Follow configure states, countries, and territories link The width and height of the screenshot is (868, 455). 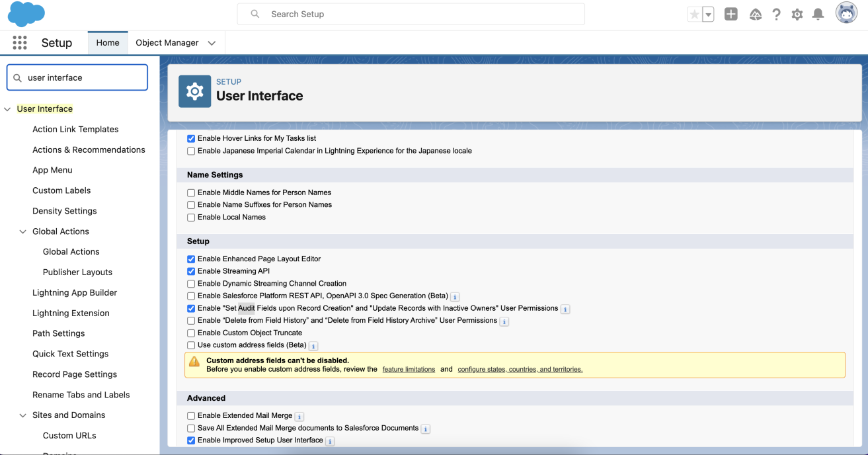pyautogui.click(x=520, y=369)
